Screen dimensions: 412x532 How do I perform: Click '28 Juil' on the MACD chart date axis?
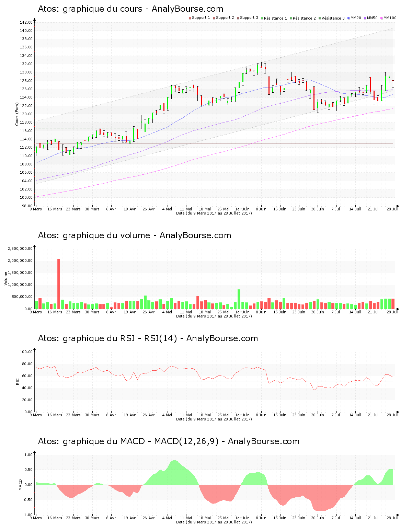click(393, 518)
